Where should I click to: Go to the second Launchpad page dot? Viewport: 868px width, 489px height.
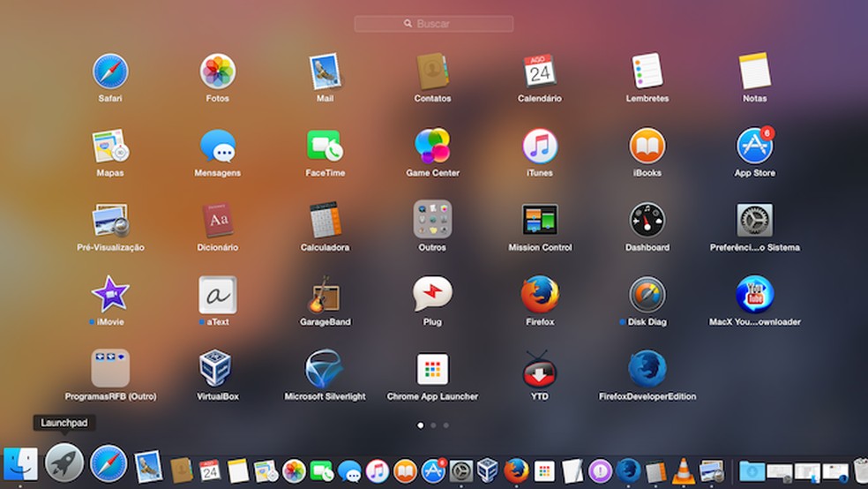click(433, 425)
